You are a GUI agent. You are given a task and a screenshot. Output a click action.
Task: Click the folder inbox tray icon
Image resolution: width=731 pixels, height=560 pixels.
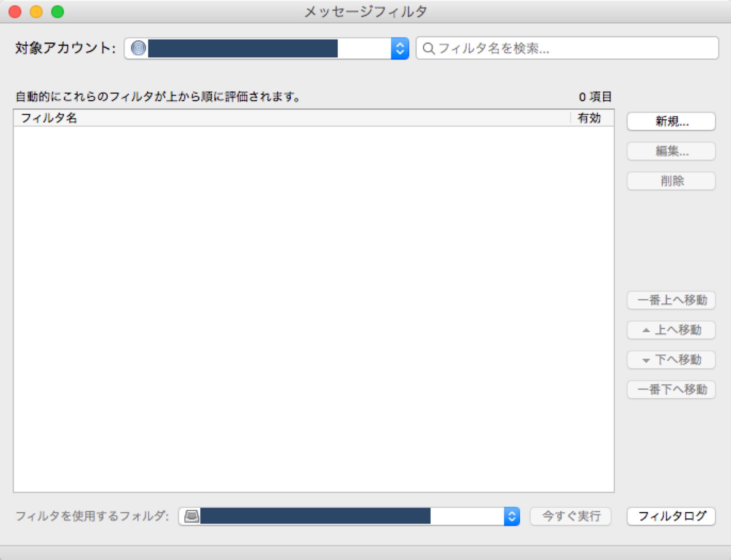point(192,516)
